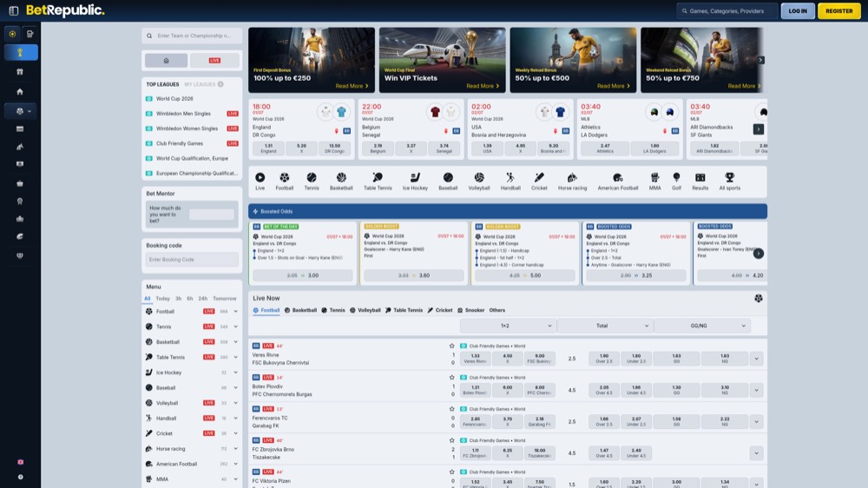This screenshot has height=488, width=868.
Task: Expand more markets for the Ferencvaros TC match
Action: point(756,421)
